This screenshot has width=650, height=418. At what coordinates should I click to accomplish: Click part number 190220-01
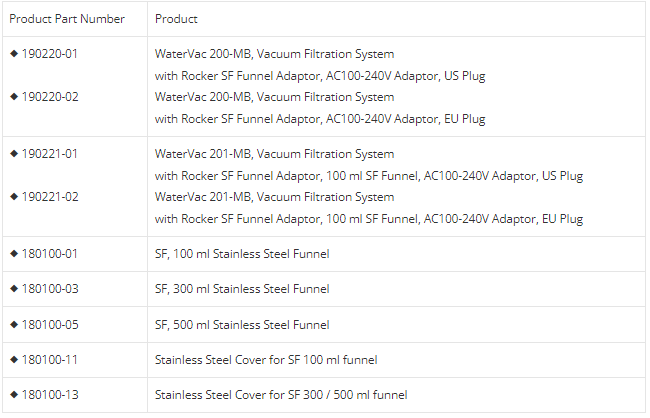pos(50,53)
